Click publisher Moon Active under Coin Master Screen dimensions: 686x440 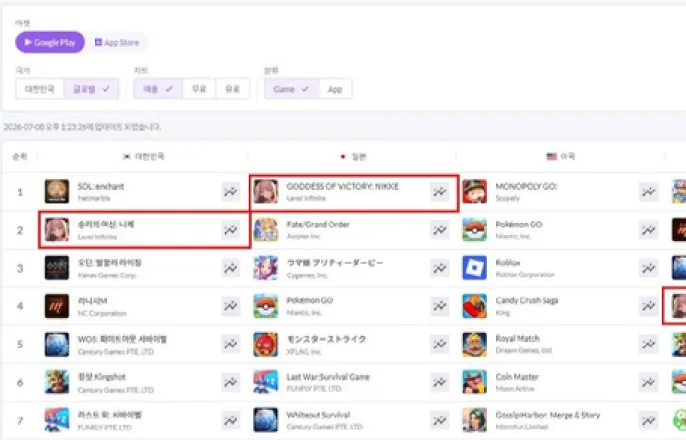[x=515, y=388]
